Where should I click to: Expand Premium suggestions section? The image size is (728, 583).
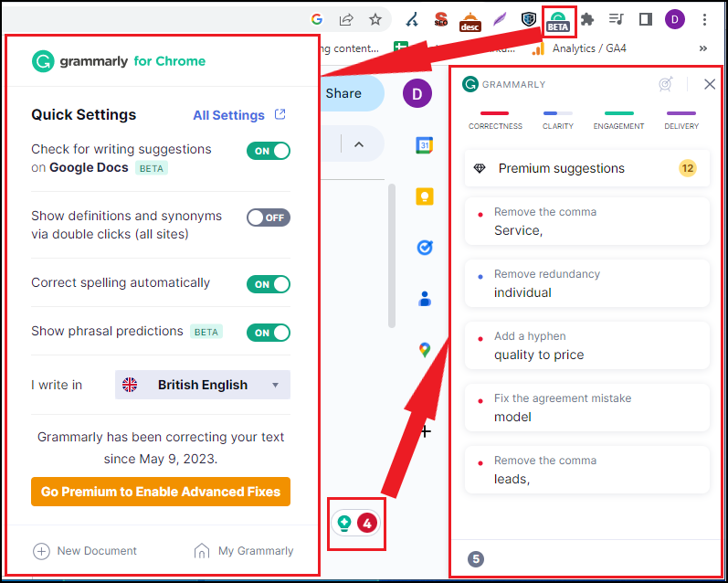pyautogui.click(x=586, y=168)
